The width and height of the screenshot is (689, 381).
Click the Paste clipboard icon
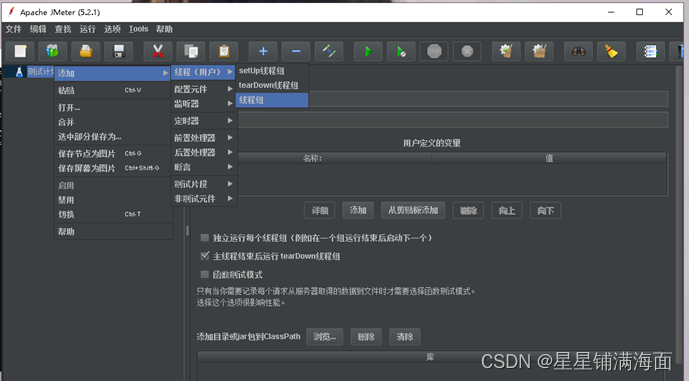pos(224,51)
